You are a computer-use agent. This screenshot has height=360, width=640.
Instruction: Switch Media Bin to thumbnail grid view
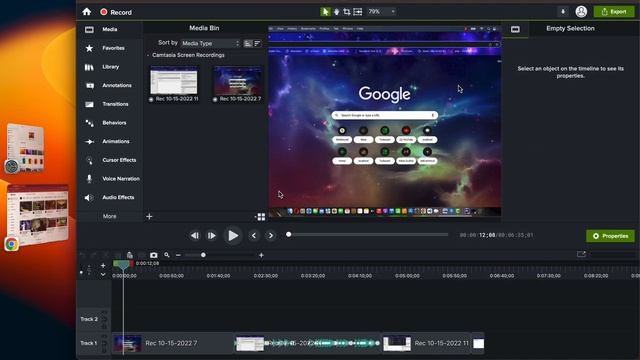click(x=261, y=217)
